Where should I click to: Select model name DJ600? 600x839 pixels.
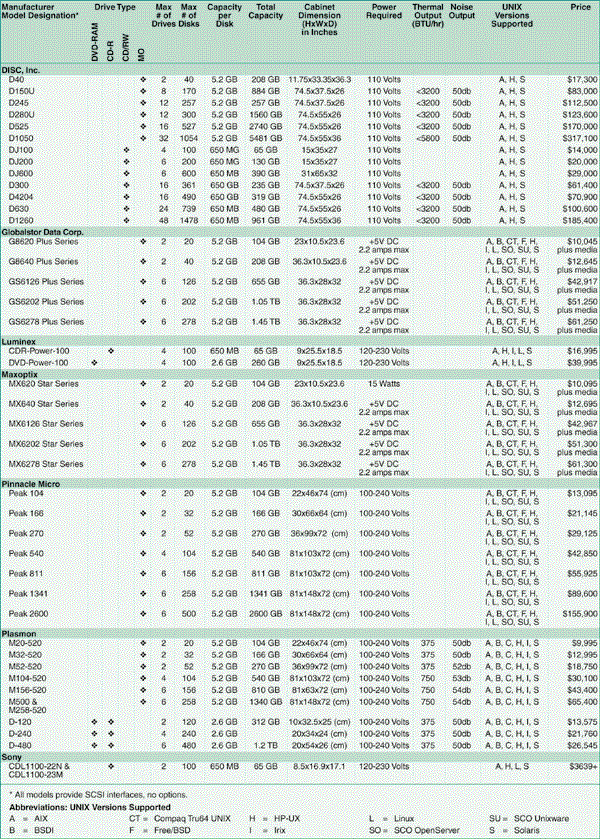coord(21,173)
